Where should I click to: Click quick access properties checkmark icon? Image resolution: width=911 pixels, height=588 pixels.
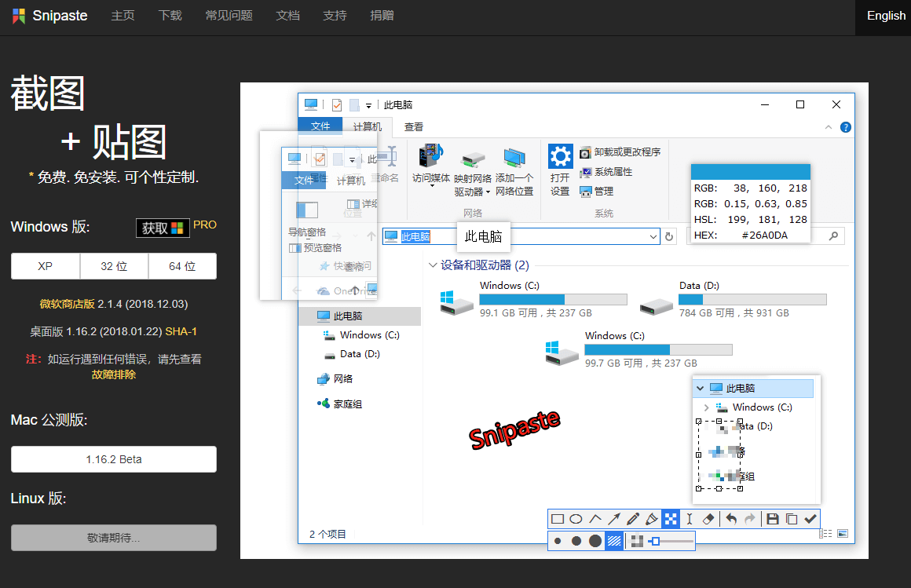(x=337, y=105)
